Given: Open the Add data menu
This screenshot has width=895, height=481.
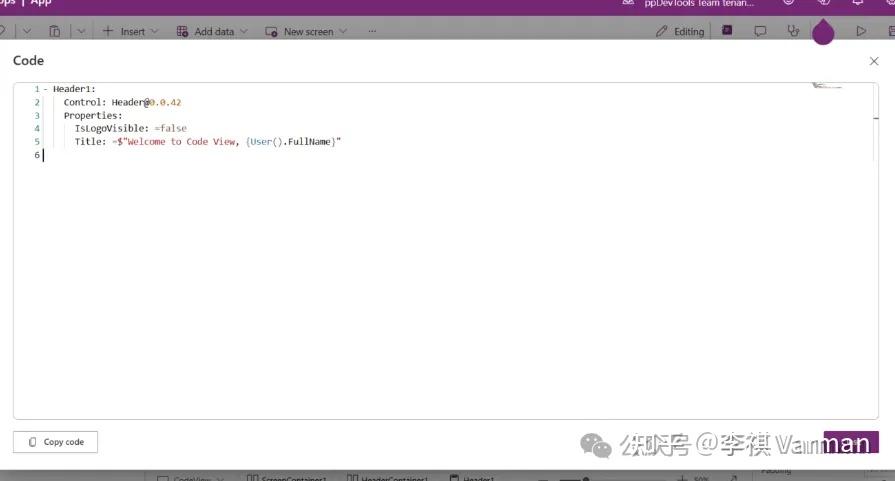Looking at the screenshot, I should [212, 31].
